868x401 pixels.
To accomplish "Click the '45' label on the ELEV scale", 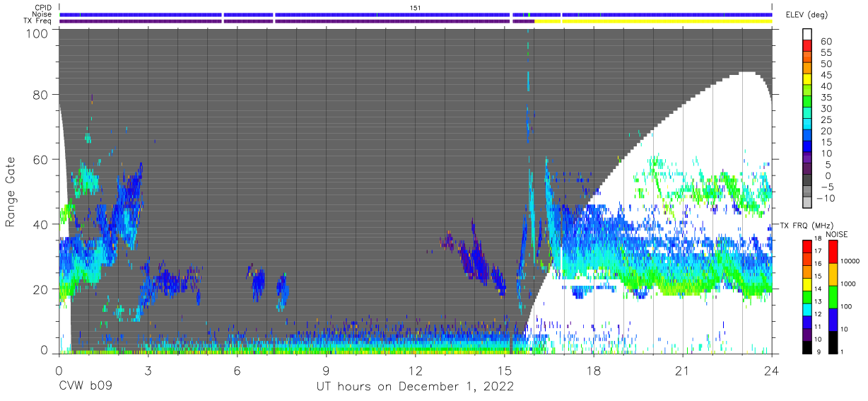I will point(826,75).
